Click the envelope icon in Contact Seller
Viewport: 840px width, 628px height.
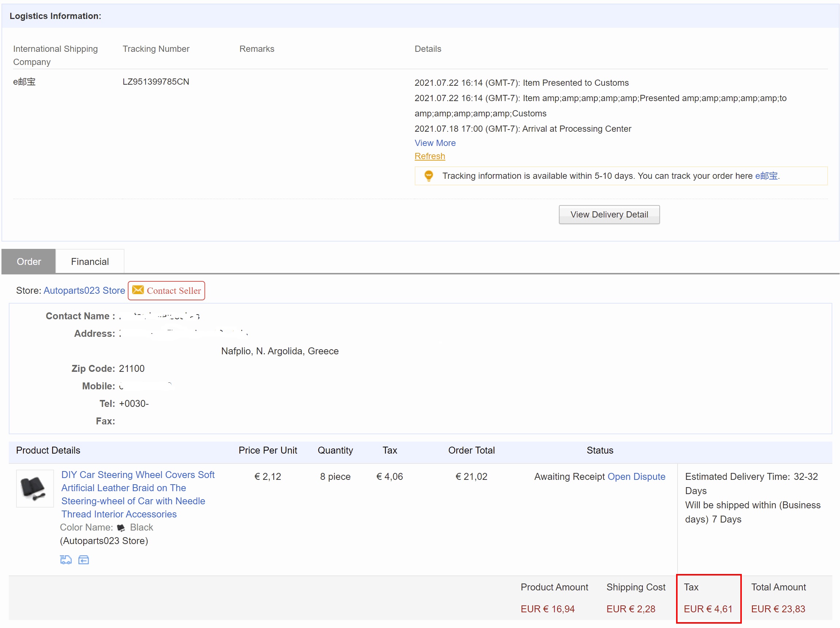point(138,290)
